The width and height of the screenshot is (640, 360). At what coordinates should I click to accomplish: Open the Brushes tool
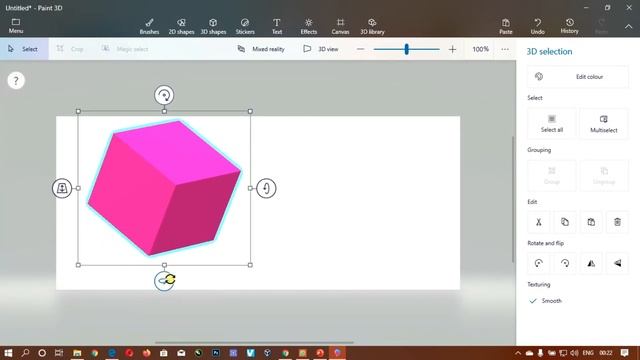pyautogui.click(x=149, y=26)
